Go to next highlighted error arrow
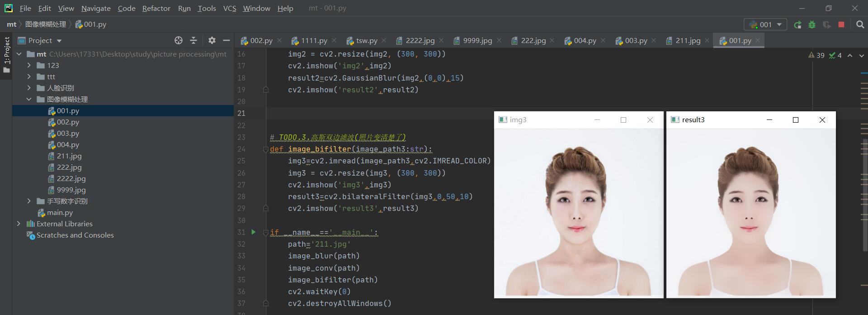The width and height of the screenshot is (868, 315). pyautogui.click(x=862, y=55)
